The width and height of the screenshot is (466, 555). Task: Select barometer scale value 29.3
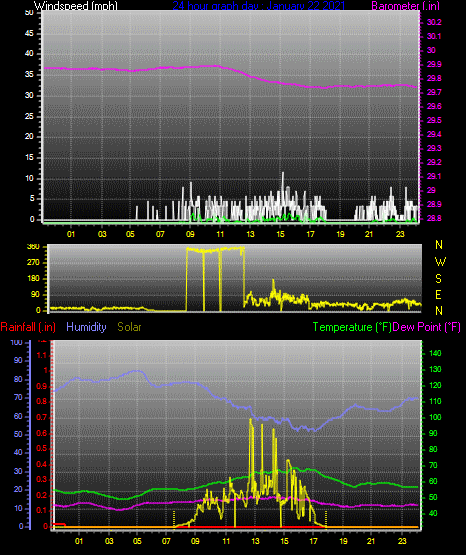(x=434, y=148)
